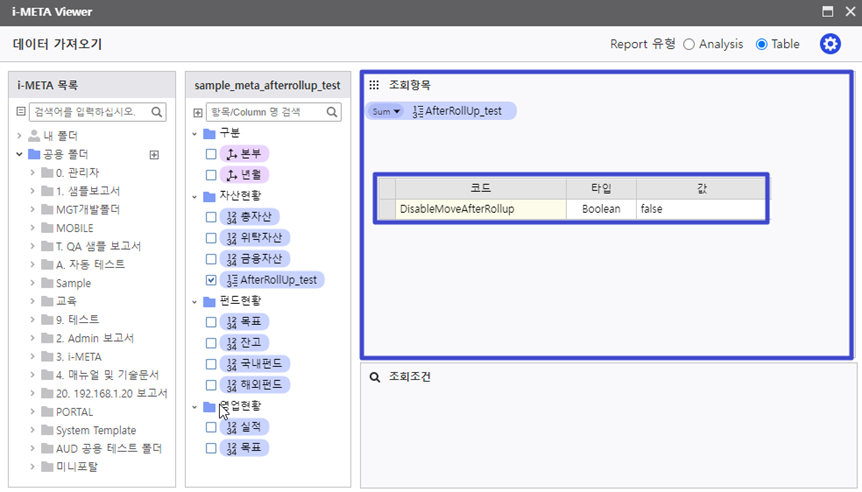The image size is (862, 492).
Task: Select the Analysis report type
Action: (x=689, y=44)
